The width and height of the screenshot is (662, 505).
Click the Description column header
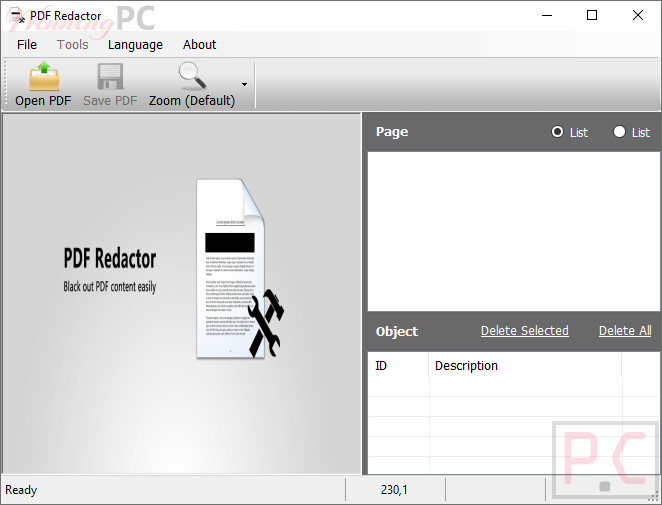(x=525, y=366)
